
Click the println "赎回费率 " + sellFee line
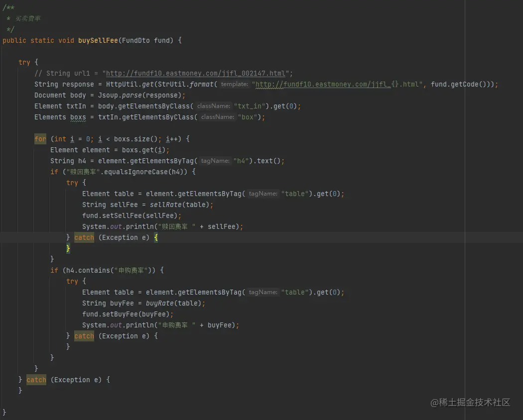click(x=163, y=226)
